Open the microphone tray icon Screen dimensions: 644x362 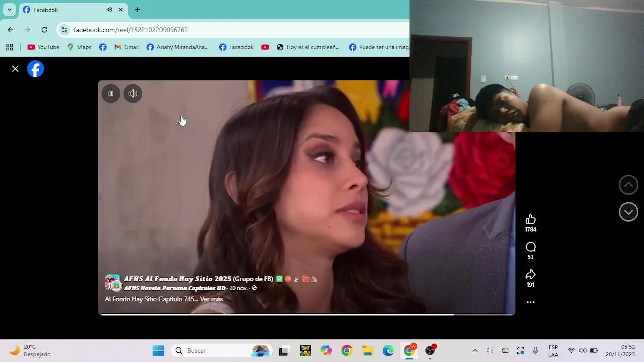535,351
